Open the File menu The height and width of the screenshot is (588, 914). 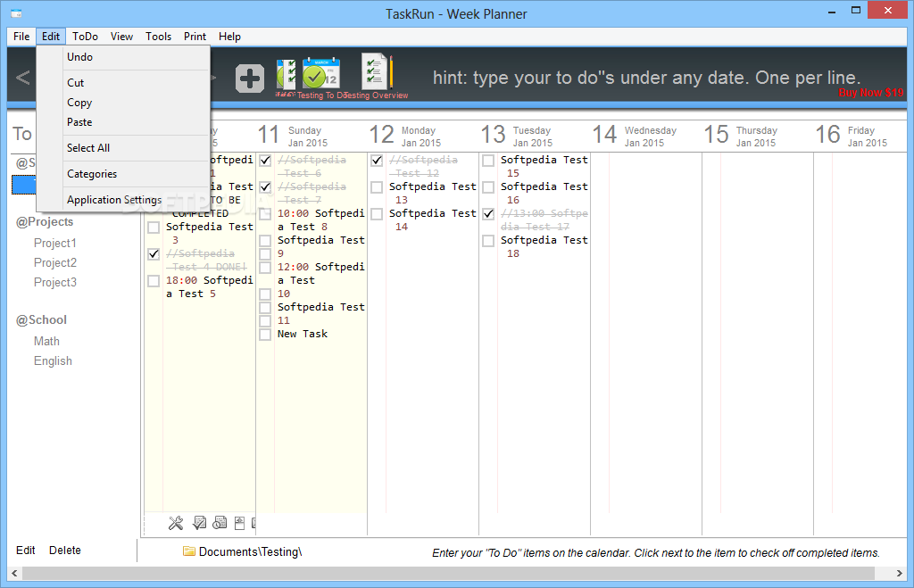click(21, 36)
